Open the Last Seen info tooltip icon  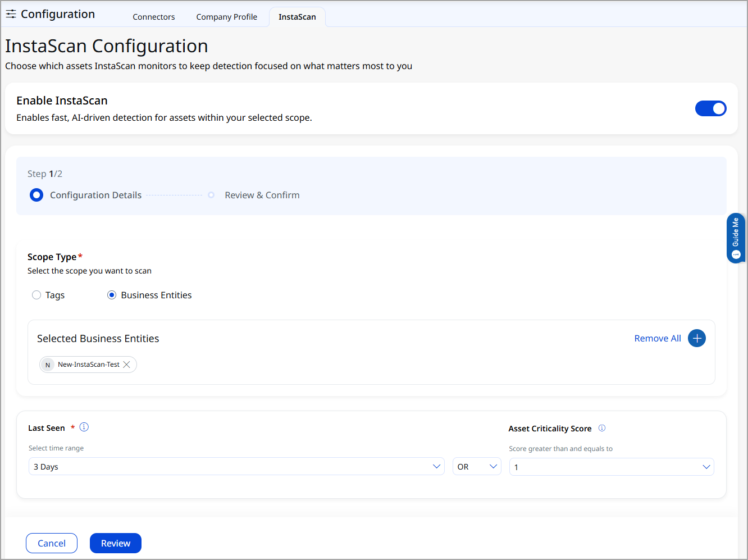[84, 427]
